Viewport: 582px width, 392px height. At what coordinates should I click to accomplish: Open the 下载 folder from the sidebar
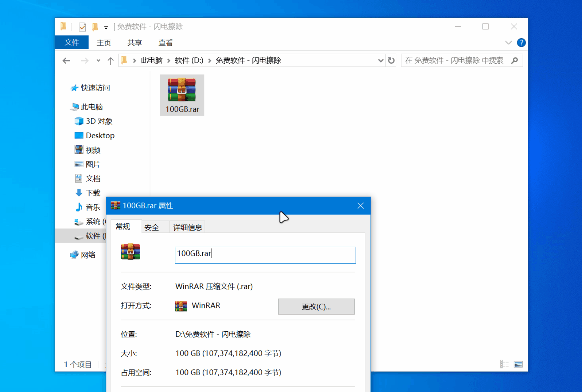click(x=93, y=193)
